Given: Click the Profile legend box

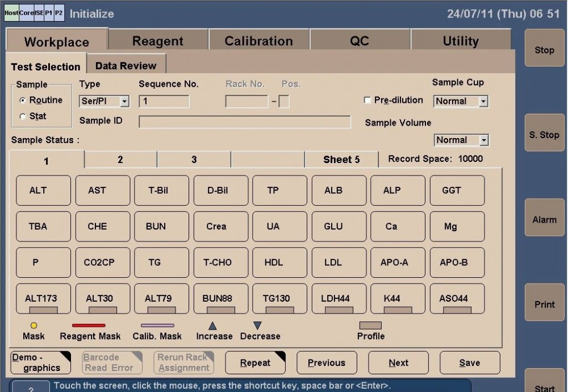Looking at the screenshot, I should tap(370, 326).
